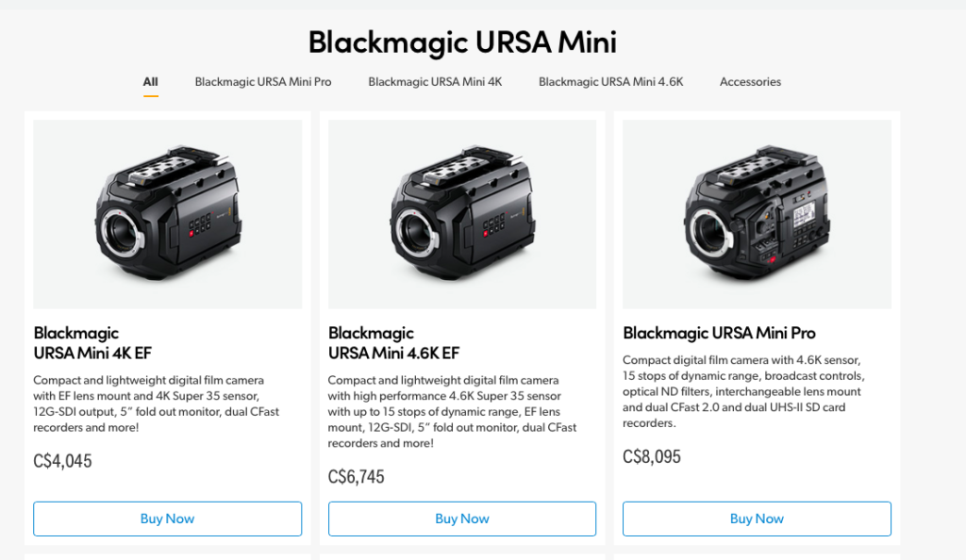Select the C$6,745 price label
966x560 pixels.
click(x=357, y=477)
